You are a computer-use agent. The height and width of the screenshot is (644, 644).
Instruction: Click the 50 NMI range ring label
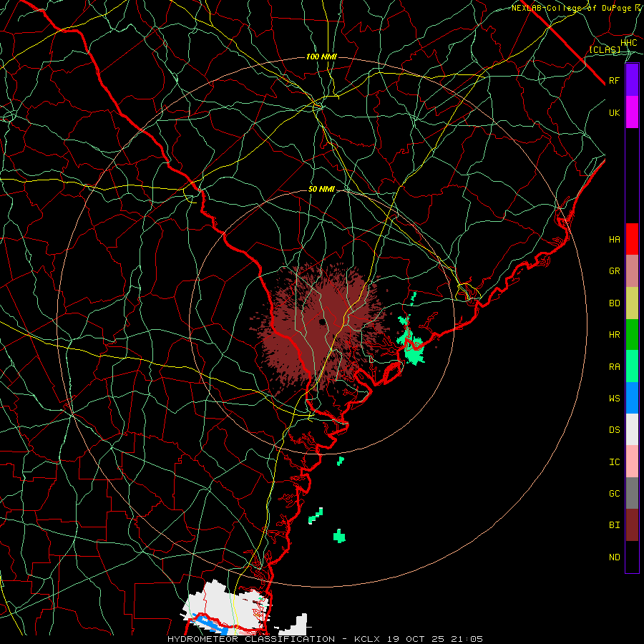coord(321,190)
